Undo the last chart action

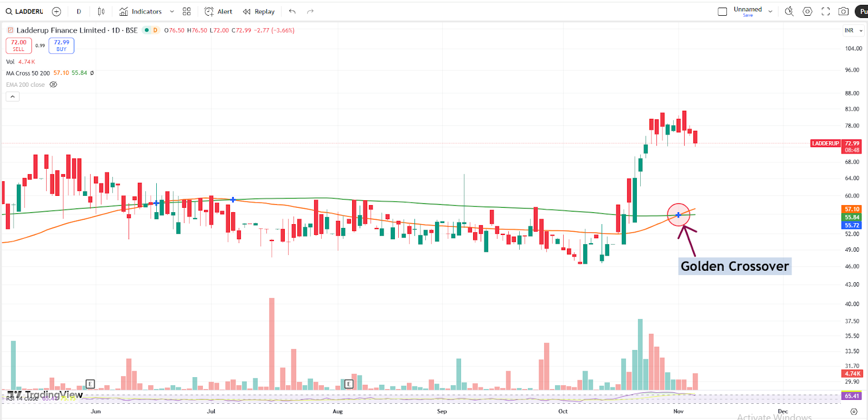click(292, 11)
